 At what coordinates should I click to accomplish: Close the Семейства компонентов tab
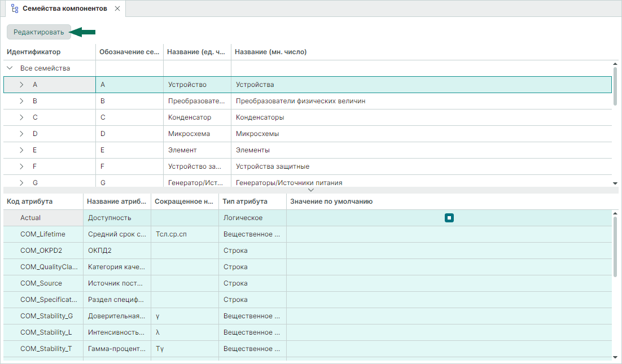click(117, 9)
